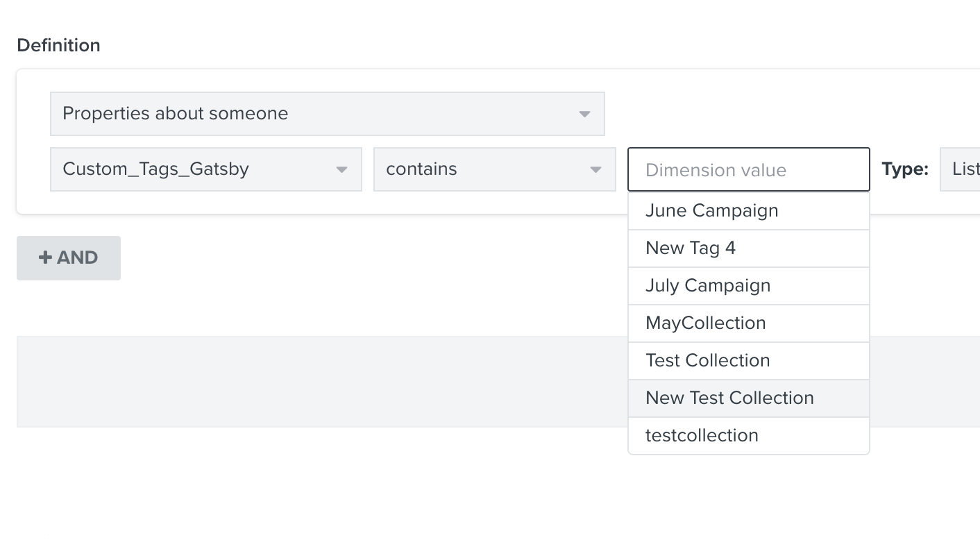The width and height of the screenshot is (980, 558).
Task: Pick 'MayCollection' from the dropdown list
Action: (x=749, y=323)
